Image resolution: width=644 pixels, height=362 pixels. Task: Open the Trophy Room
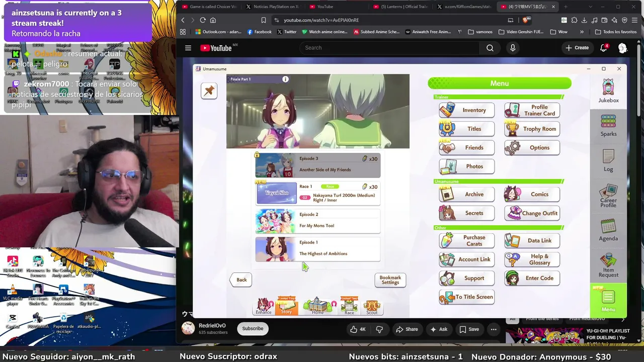pyautogui.click(x=532, y=129)
